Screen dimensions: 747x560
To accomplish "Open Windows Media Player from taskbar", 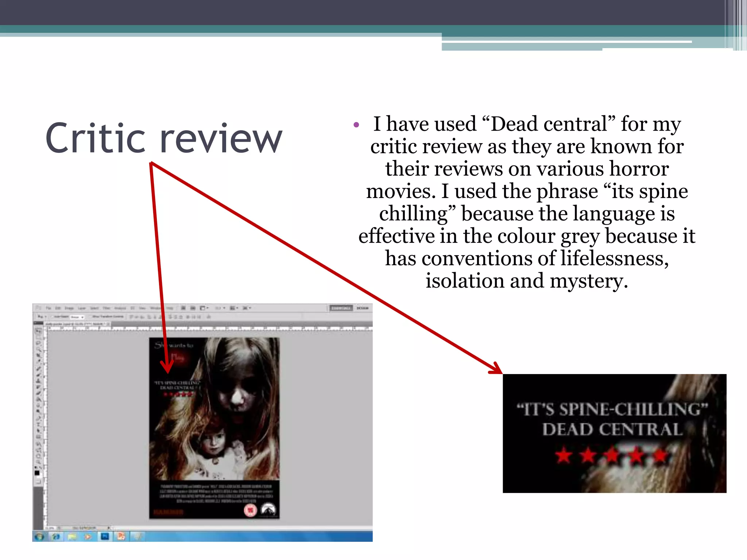I will 88,536.
